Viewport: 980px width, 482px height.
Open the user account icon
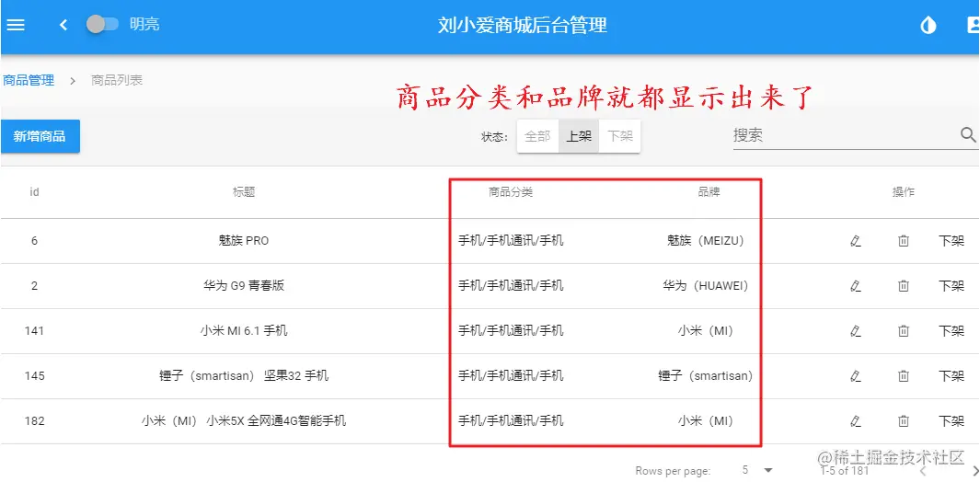(x=972, y=25)
